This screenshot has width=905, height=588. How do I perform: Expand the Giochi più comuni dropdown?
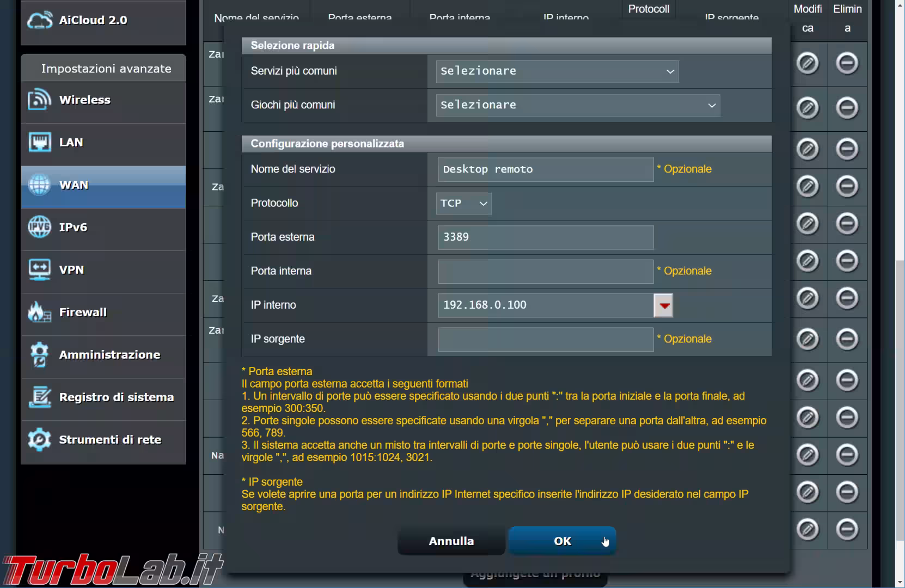(x=577, y=105)
